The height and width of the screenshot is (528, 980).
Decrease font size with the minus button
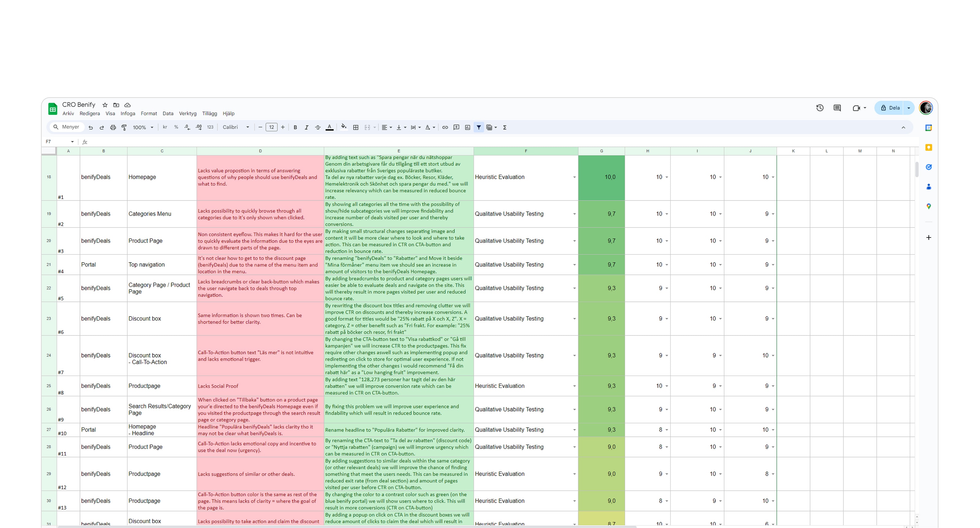[260, 127]
